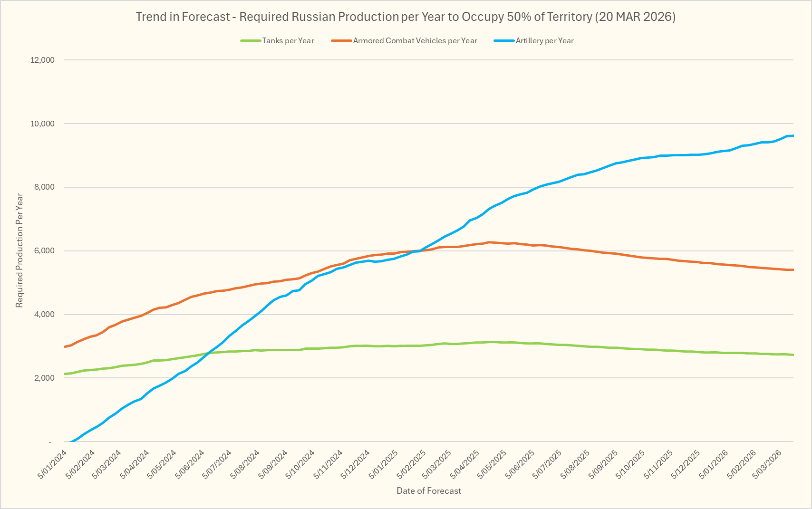
Task: Click the 12,000 y-axis label
Action: pos(43,60)
